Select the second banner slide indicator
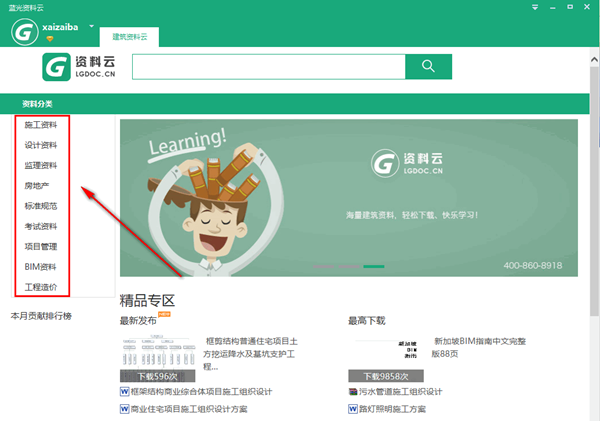This screenshot has height=421, width=600. [x=349, y=266]
